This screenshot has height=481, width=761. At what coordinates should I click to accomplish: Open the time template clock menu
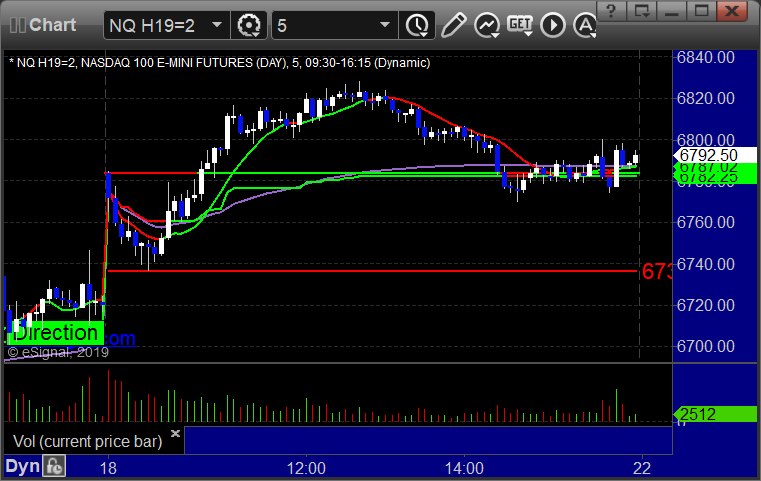coord(417,25)
